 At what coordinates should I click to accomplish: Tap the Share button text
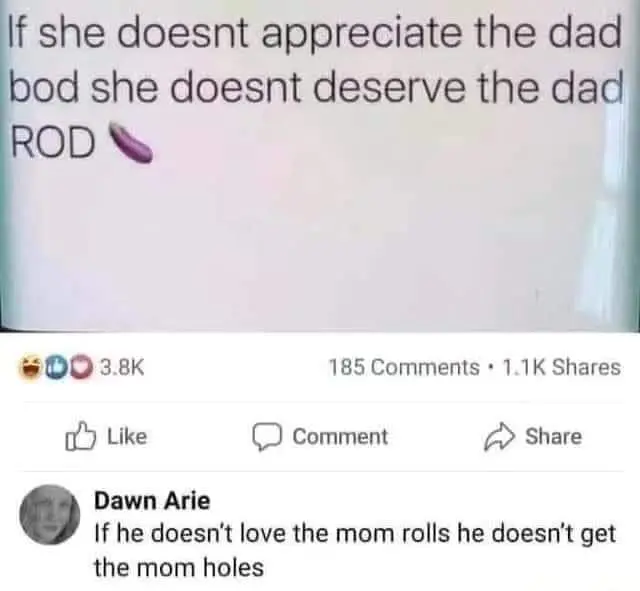click(x=553, y=436)
